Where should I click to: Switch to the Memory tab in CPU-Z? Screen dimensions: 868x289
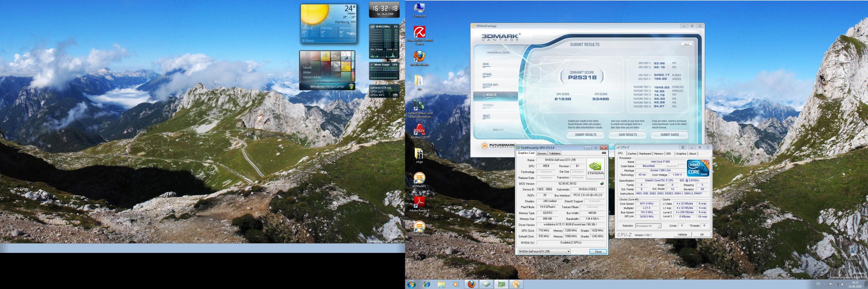(659, 154)
